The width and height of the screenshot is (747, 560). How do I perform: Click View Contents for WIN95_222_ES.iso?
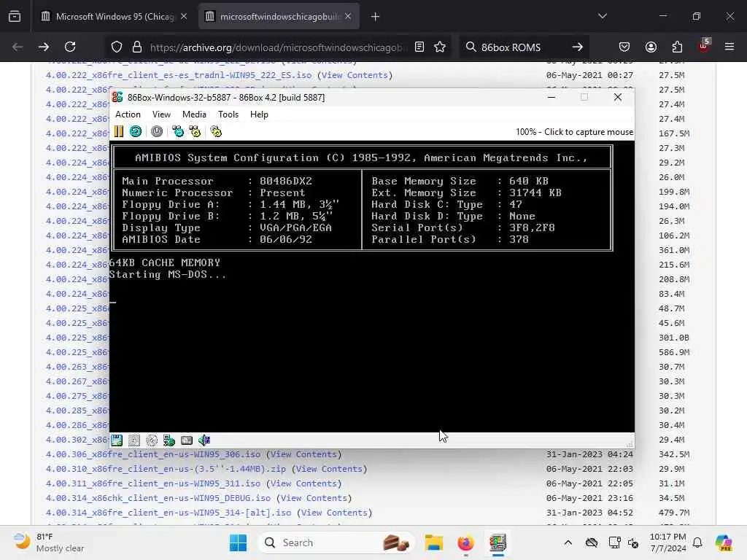pos(355,75)
